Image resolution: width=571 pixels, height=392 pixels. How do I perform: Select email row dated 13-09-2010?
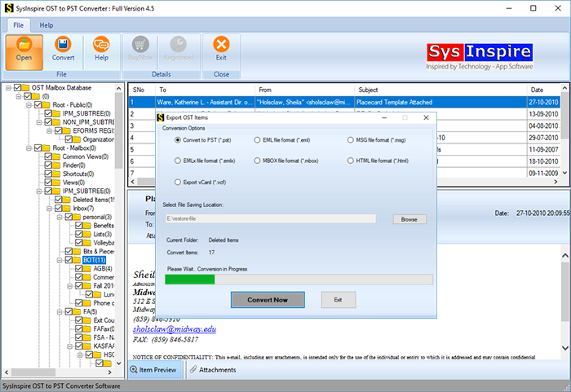pos(344,114)
